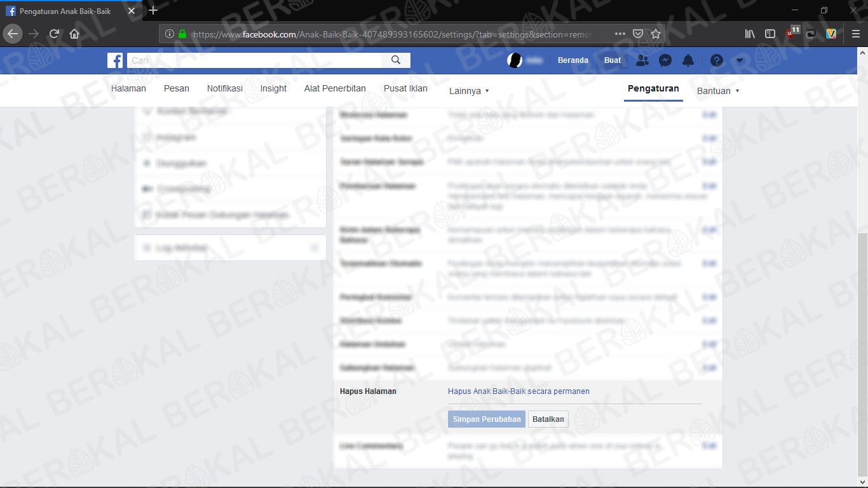This screenshot has height=488, width=868.
Task: Open the friend requests icon
Action: click(x=642, y=60)
